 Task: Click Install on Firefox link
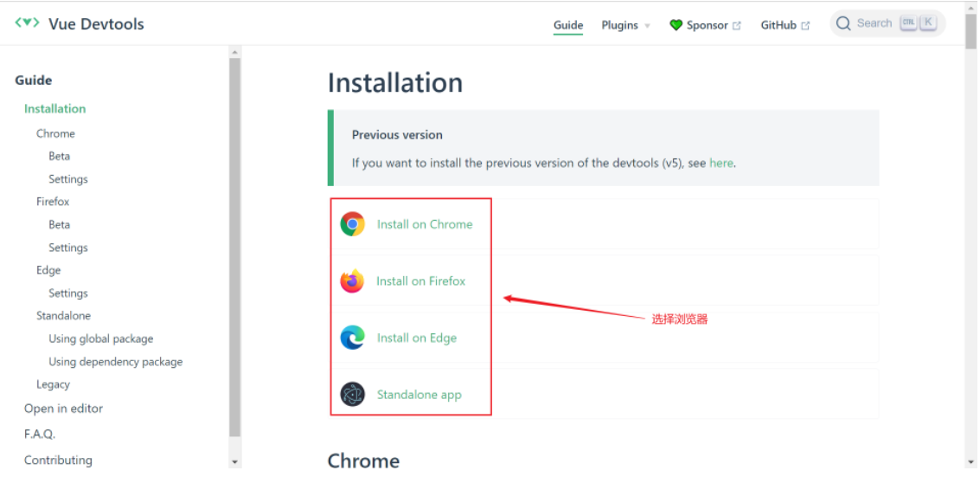point(421,281)
